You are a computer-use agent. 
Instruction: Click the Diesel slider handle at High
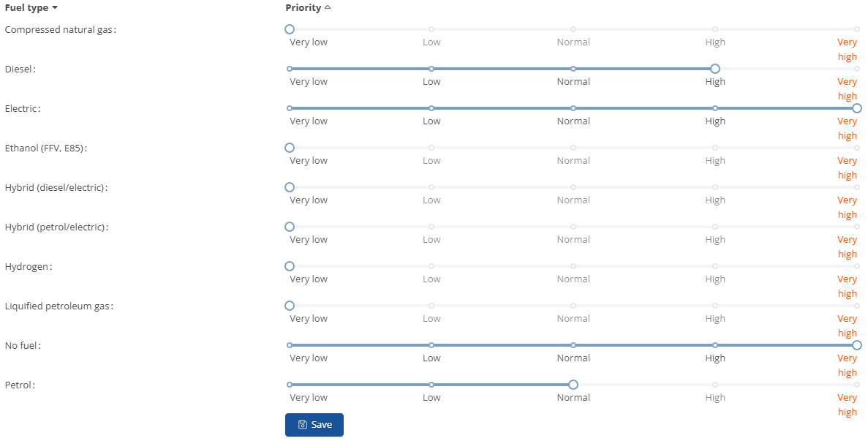[x=715, y=69]
